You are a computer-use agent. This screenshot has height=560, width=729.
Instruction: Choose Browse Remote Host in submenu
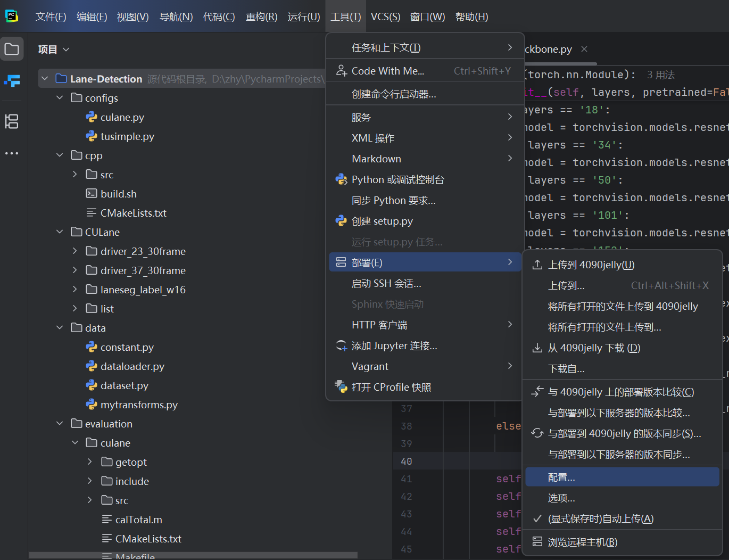click(x=583, y=542)
